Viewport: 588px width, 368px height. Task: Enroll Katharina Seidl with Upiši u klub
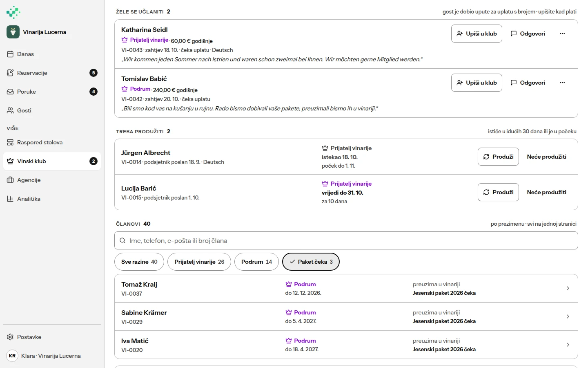[477, 34]
